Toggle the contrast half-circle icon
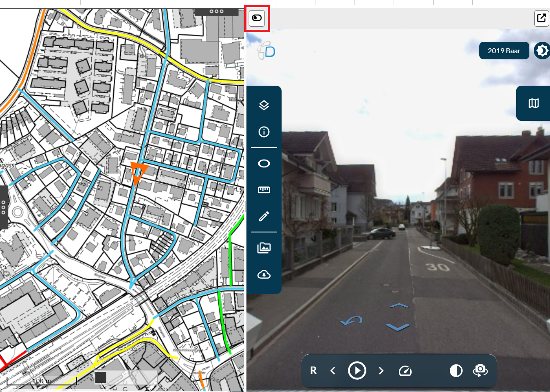This screenshot has width=550, height=392. (x=456, y=371)
